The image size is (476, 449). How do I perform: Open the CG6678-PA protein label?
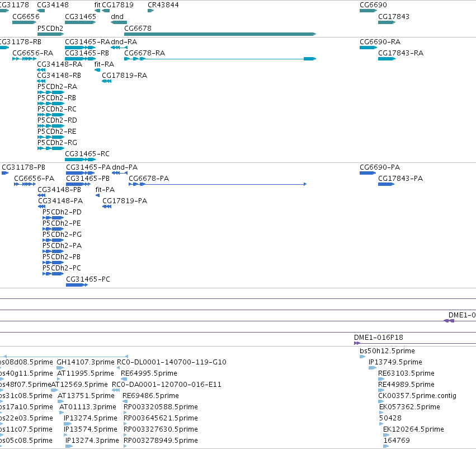[149, 179]
